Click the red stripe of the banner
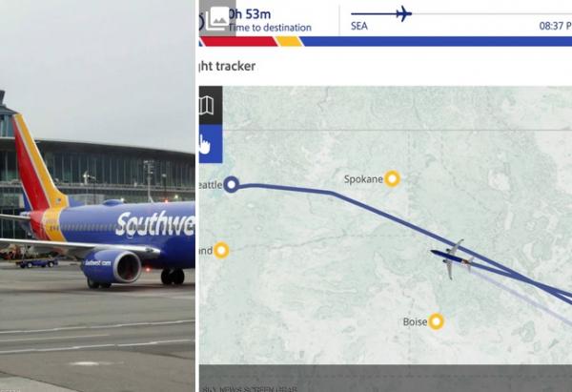The image size is (572, 392). 239,42
